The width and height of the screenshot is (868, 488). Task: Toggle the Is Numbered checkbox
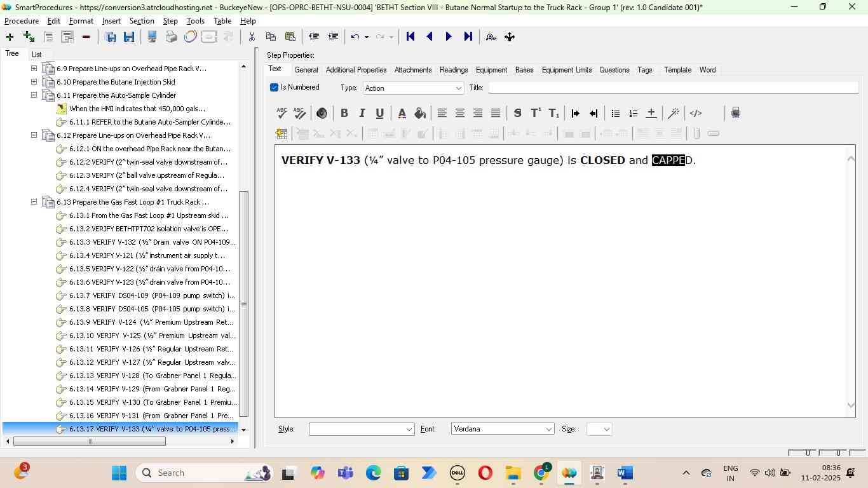pyautogui.click(x=274, y=88)
